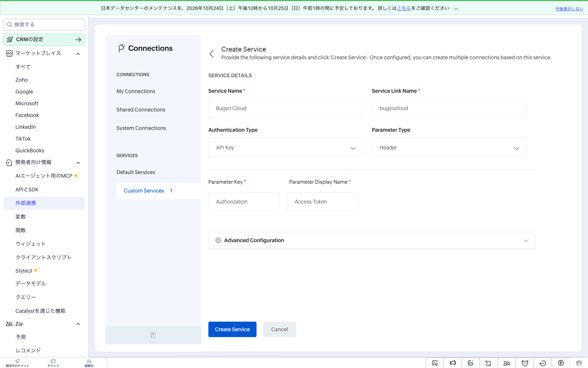
Task: Collapse the maintenance banner with caret
Action: 456,8
